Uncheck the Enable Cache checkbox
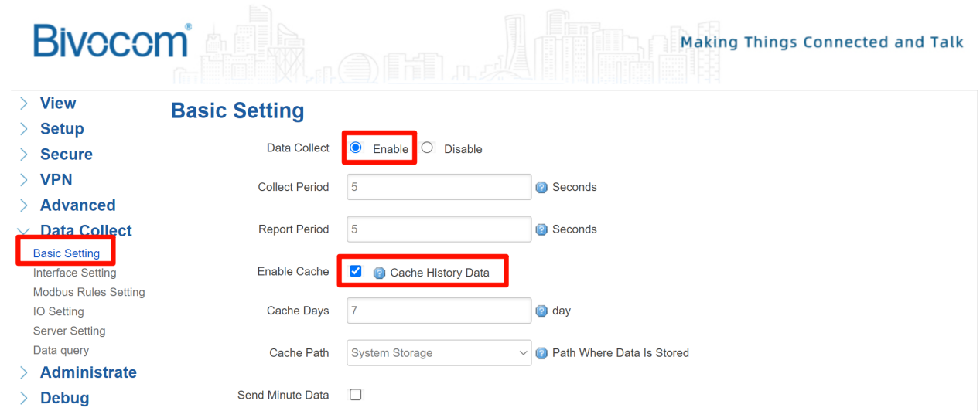 click(x=356, y=271)
